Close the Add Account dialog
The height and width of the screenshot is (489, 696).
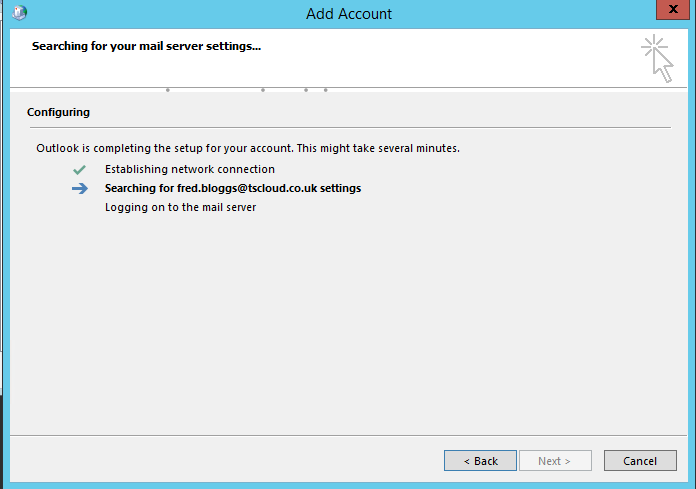pos(673,9)
